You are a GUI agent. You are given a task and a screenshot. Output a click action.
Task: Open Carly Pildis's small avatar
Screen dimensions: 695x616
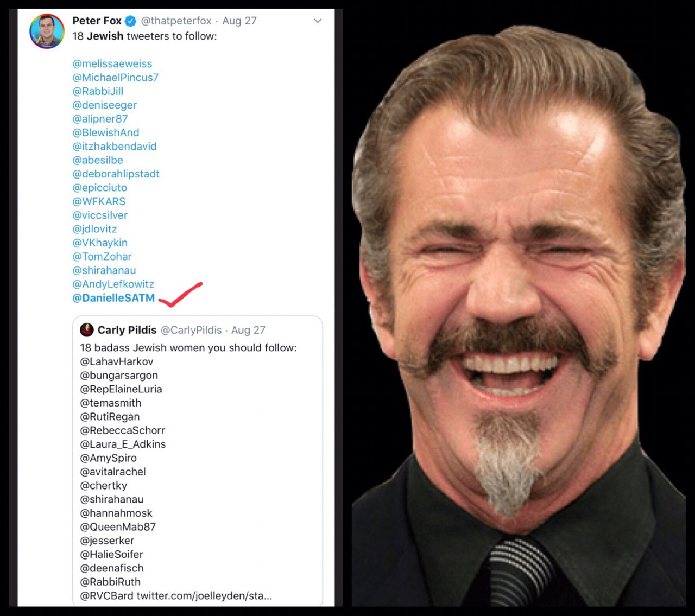(87, 330)
